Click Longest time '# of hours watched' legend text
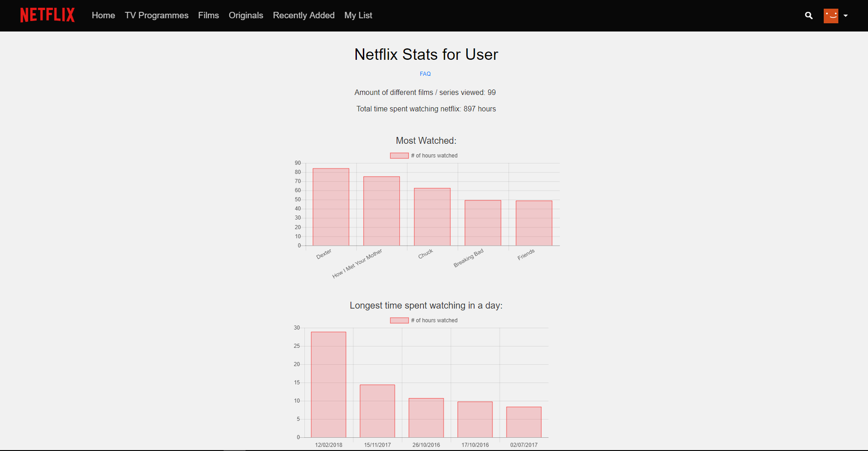Screen dimensions: 868x451 (x=434, y=320)
